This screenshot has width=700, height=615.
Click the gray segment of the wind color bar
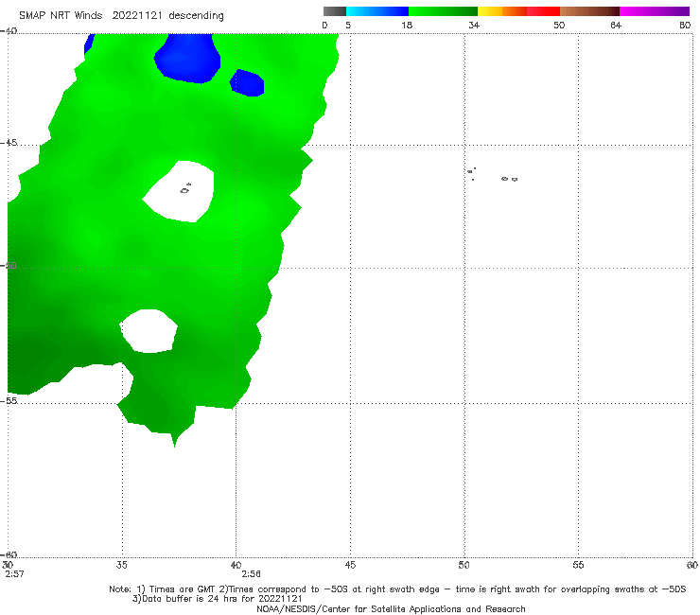335,11
